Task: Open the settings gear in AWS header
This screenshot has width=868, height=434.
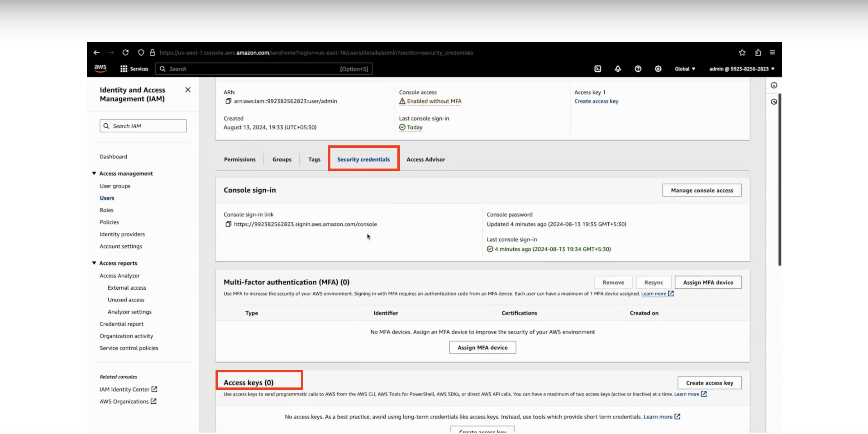Action: pos(658,69)
